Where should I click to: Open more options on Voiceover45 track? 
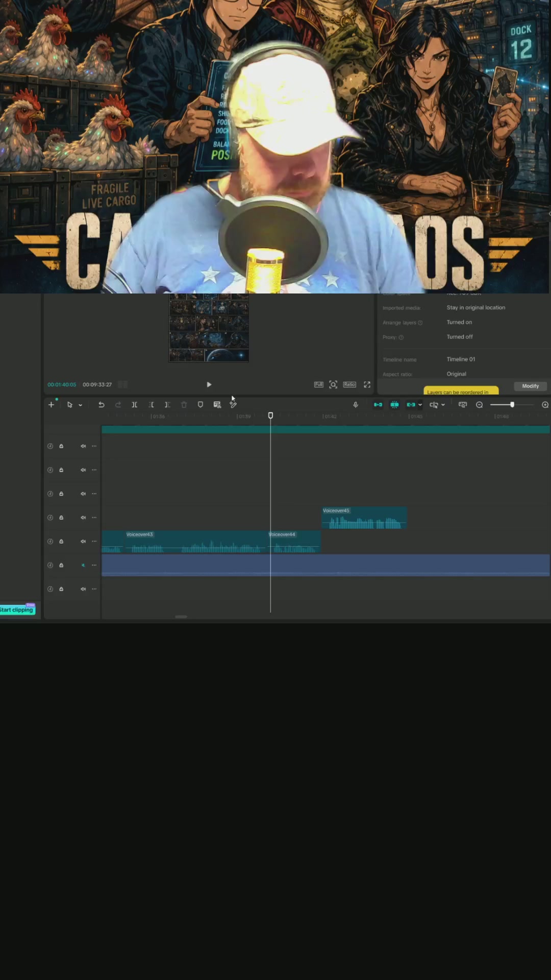[94, 518]
